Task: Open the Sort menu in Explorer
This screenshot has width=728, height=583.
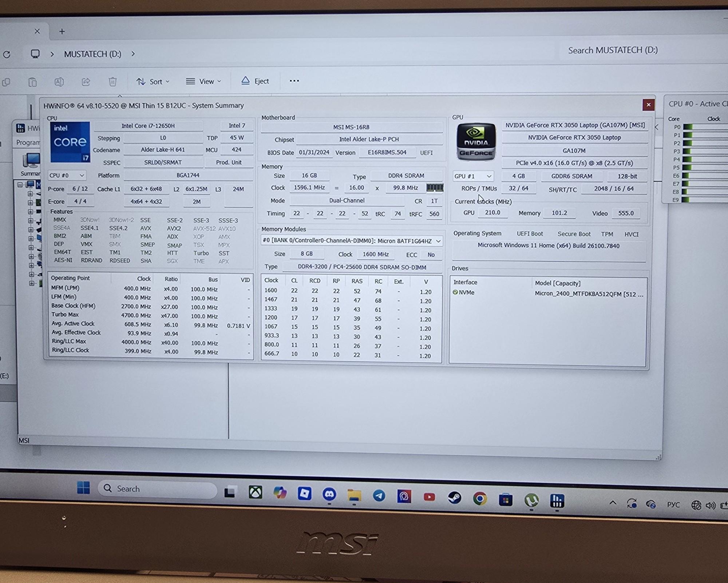Action: click(153, 81)
